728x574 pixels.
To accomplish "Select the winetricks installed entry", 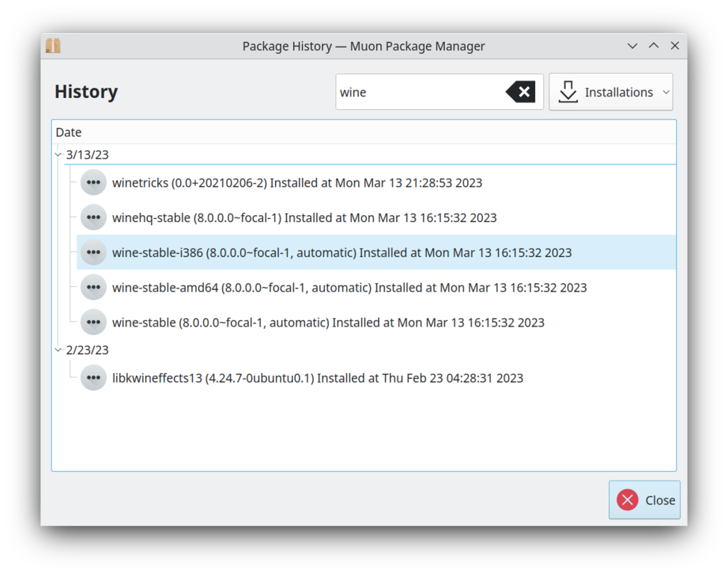I will (376, 182).
